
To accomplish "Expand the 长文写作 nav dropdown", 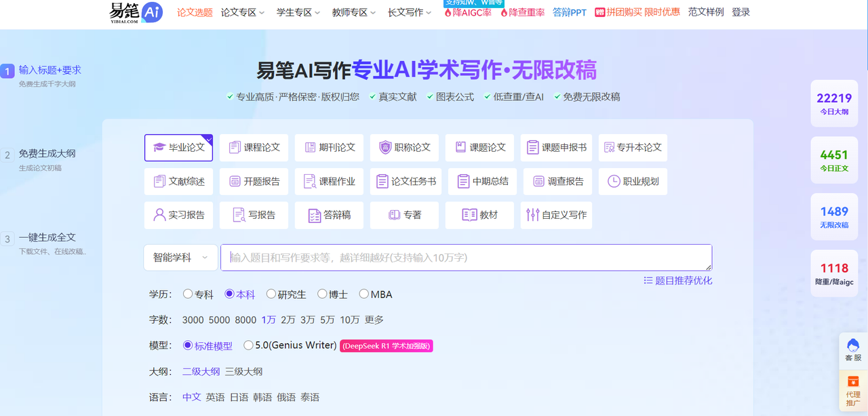I will pos(409,12).
